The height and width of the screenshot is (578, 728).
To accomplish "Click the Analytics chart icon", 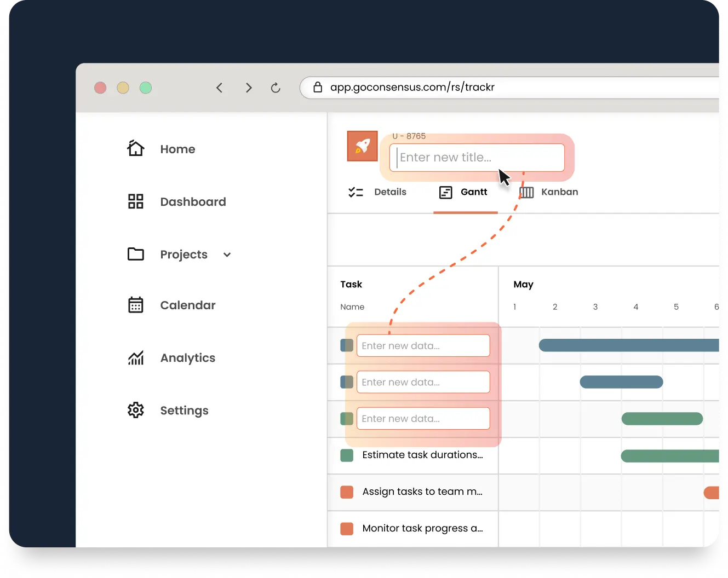I will [x=136, y=357].
